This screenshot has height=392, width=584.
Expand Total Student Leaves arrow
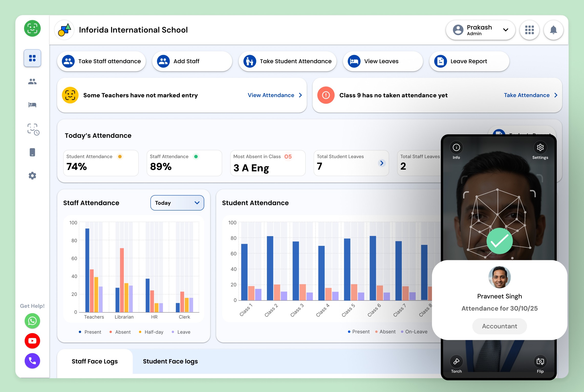[382, 163]
